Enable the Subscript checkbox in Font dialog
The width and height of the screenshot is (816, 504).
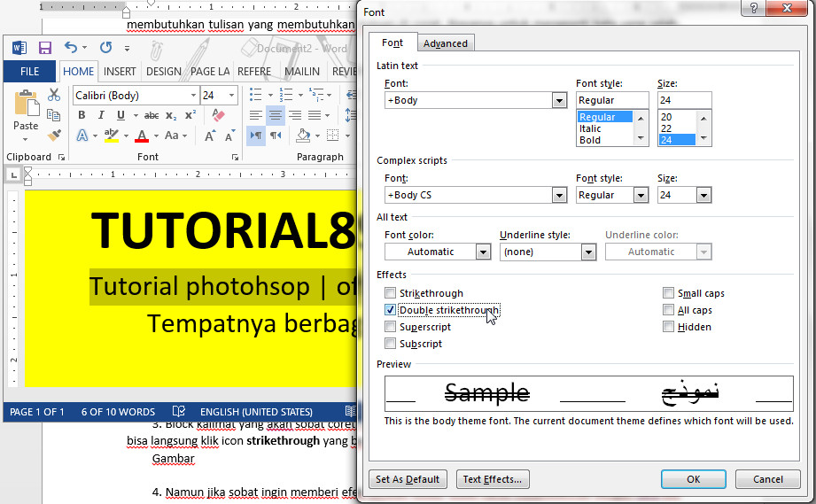click(391, 343)
